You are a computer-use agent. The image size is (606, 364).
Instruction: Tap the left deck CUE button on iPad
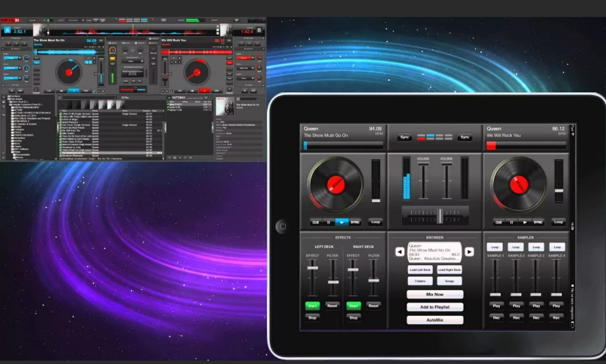[x=315, y=222]
